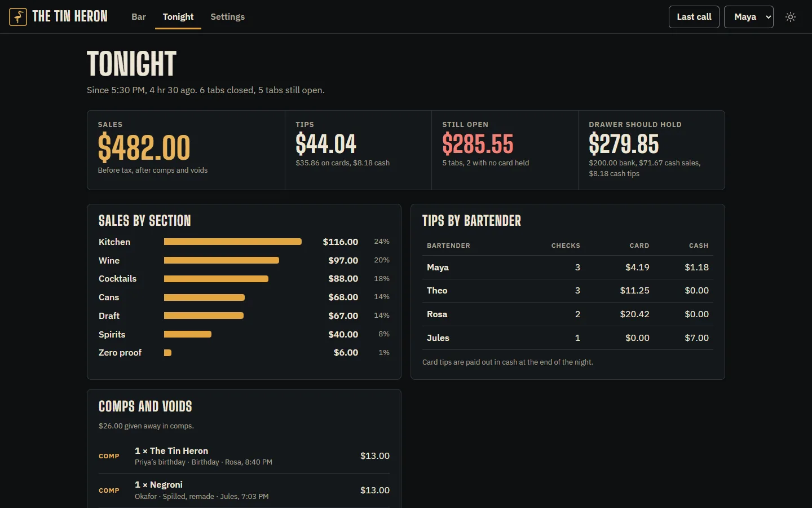This screenshot has width=812, height=508.
Task: Click Jules's $7.00 cash tips
Action: (x=697, y=338)
